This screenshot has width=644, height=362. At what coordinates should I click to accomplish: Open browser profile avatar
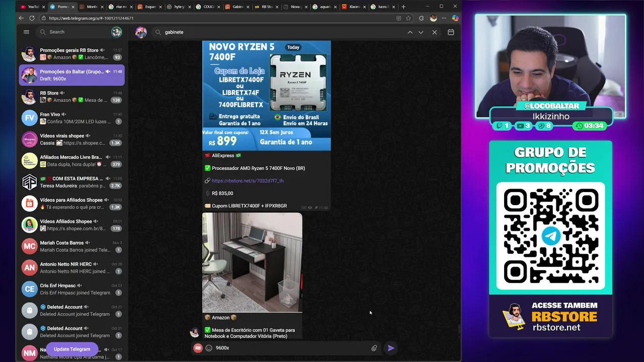(x=433, y=18)
